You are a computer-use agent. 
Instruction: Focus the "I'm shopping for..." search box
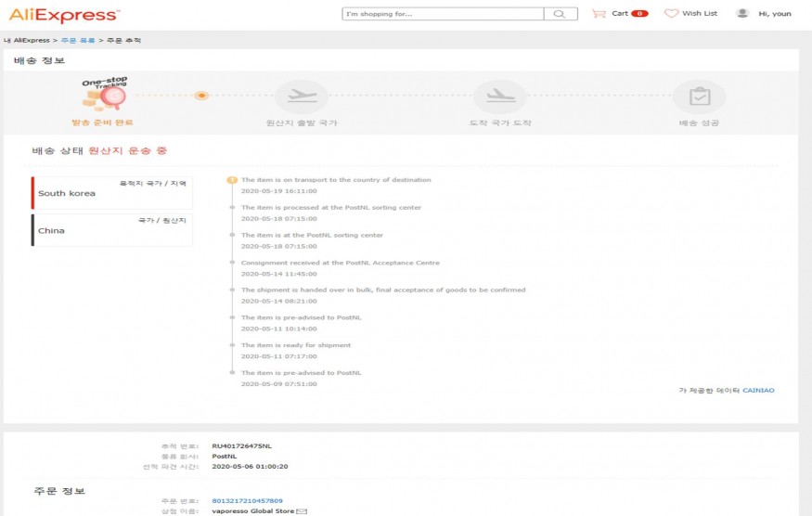442,14
